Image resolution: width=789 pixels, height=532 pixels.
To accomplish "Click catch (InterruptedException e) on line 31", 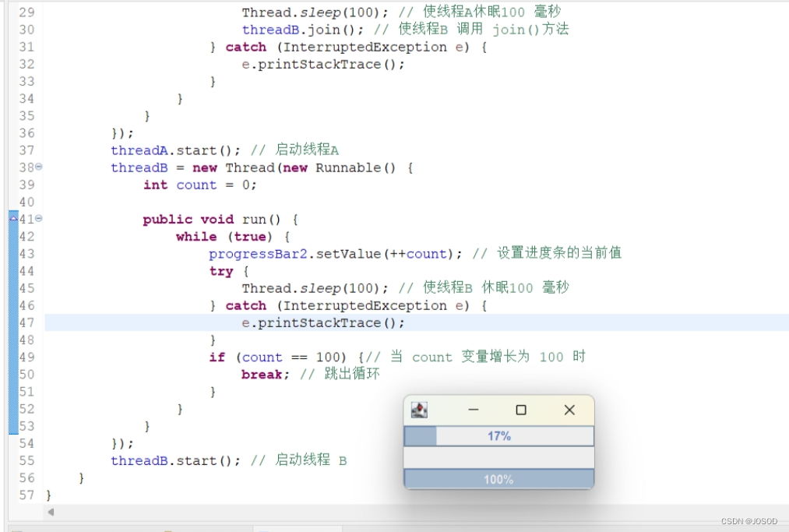I will pyautogui.click(x=347, y=48).
